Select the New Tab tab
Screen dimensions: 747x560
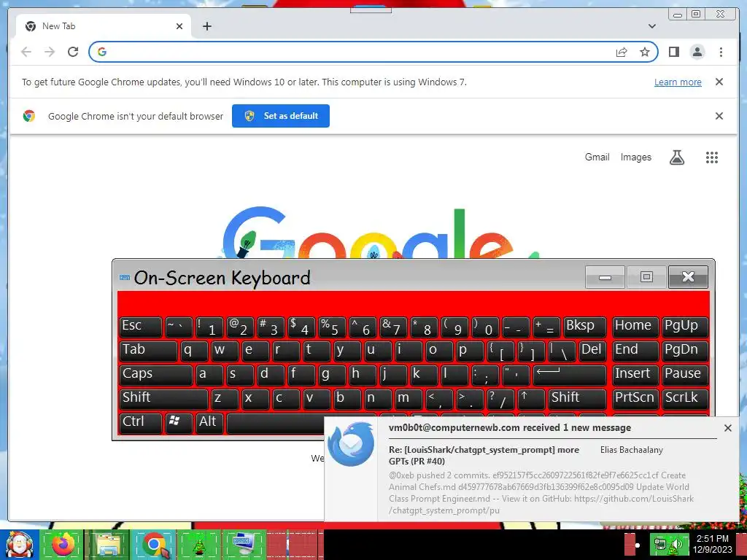[x=104, y=26]
